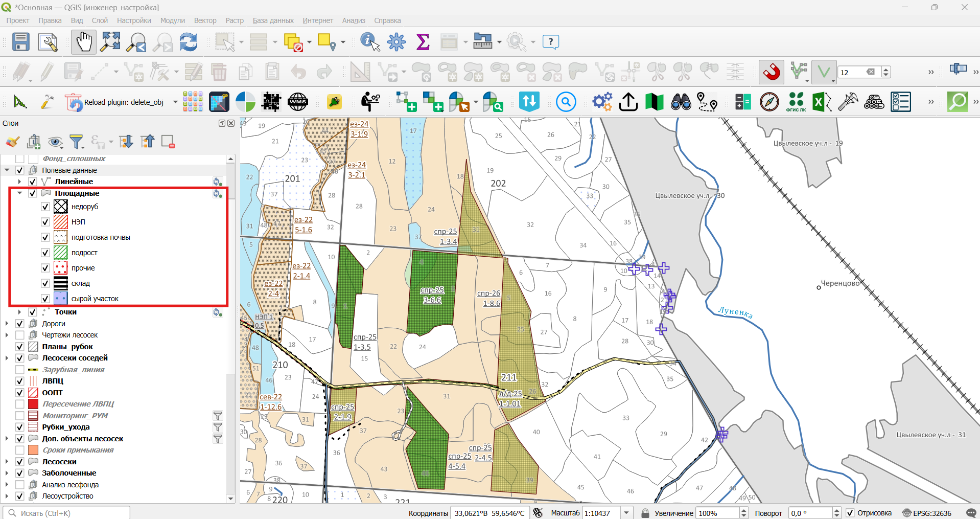Uncheck the недоруб legend item
Viewport: 980px width, 519px height.
[x=45, y=207]
